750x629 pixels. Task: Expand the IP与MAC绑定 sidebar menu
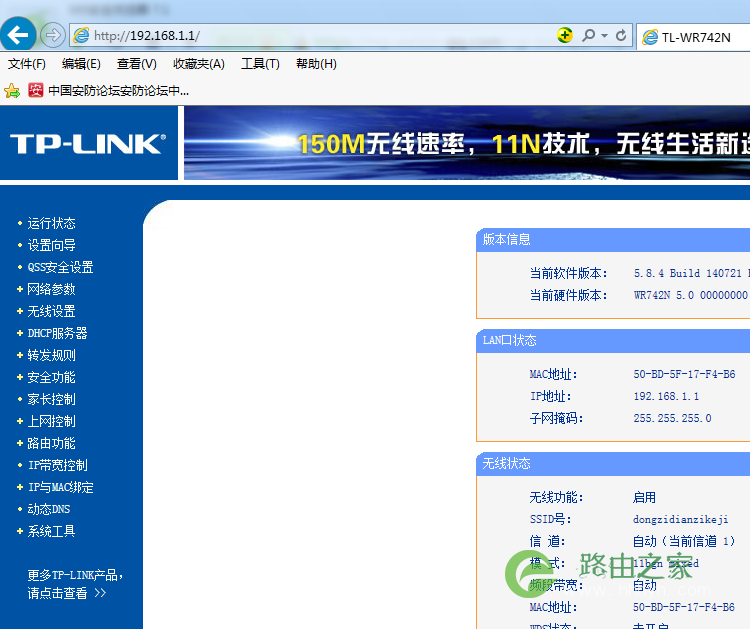tap(60, 487)
